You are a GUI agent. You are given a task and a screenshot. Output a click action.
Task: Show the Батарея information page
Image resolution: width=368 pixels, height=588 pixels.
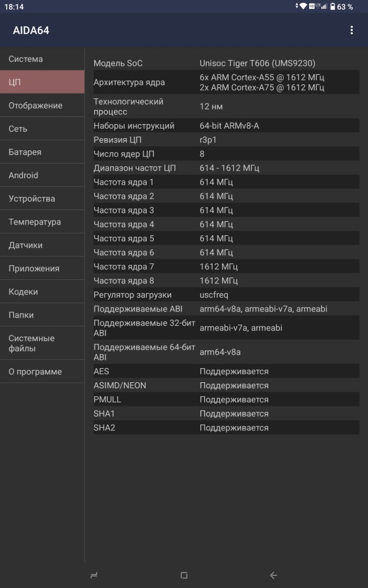[x=42, y=152]
